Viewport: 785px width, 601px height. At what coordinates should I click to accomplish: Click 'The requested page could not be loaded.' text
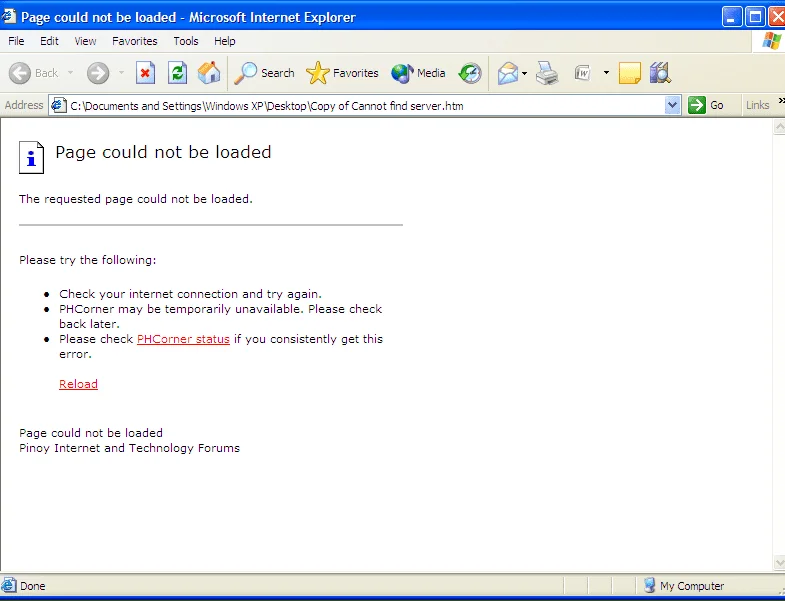click(x=136, y=199)
